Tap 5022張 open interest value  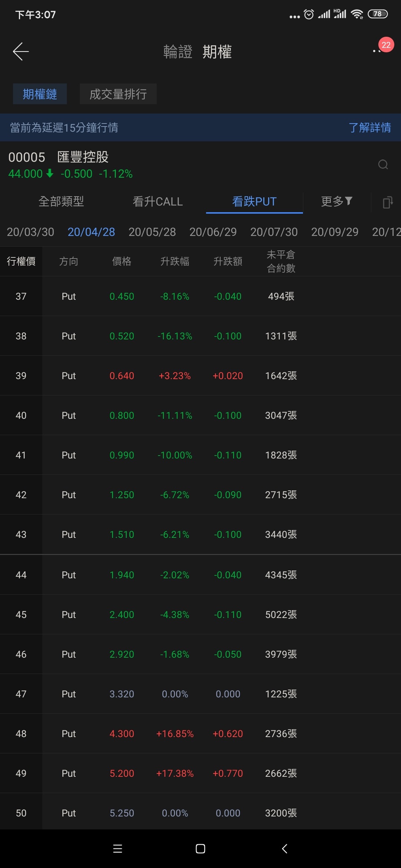(281, 615)
